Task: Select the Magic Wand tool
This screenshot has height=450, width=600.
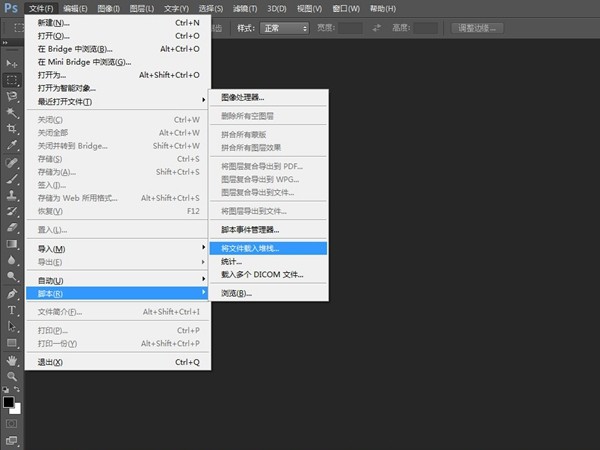Action: point(11,112)
